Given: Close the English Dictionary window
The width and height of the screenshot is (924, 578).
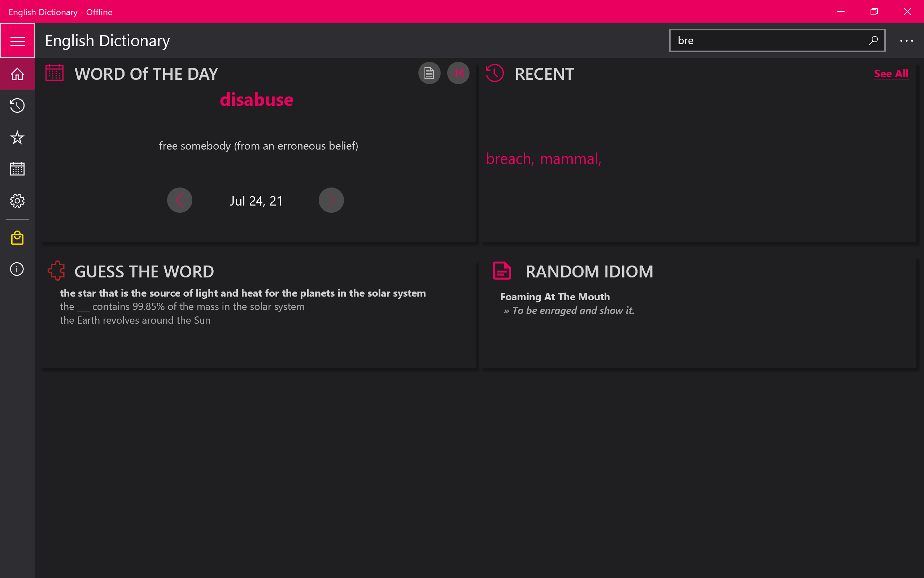Looking at the screenshot, I should point(907,12).
